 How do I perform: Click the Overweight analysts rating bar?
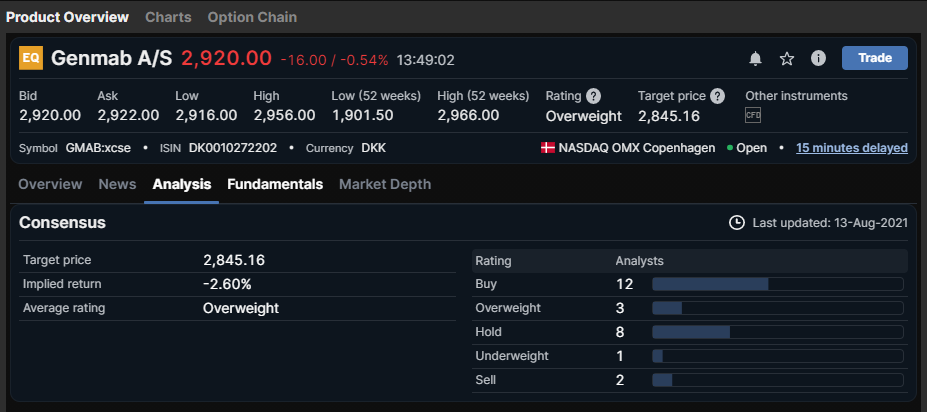777,308
